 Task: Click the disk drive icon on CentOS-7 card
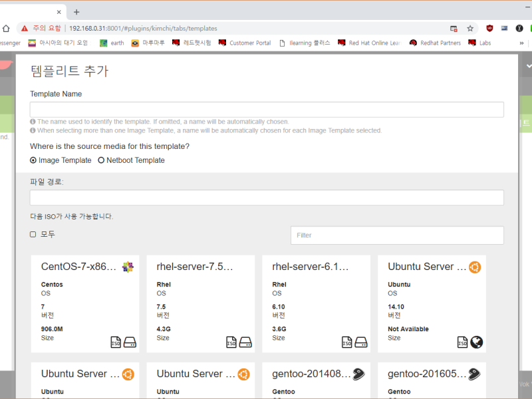click(130, 342)
